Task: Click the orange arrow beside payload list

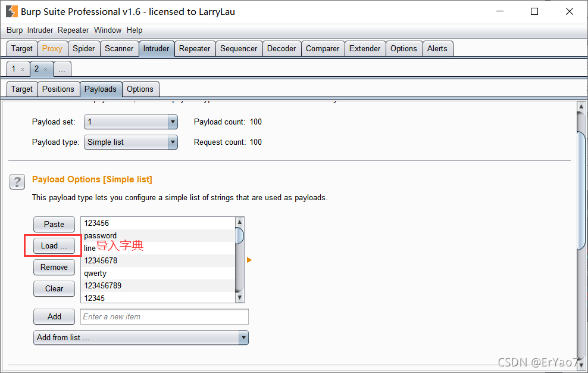Action: (x=249, y=260)
